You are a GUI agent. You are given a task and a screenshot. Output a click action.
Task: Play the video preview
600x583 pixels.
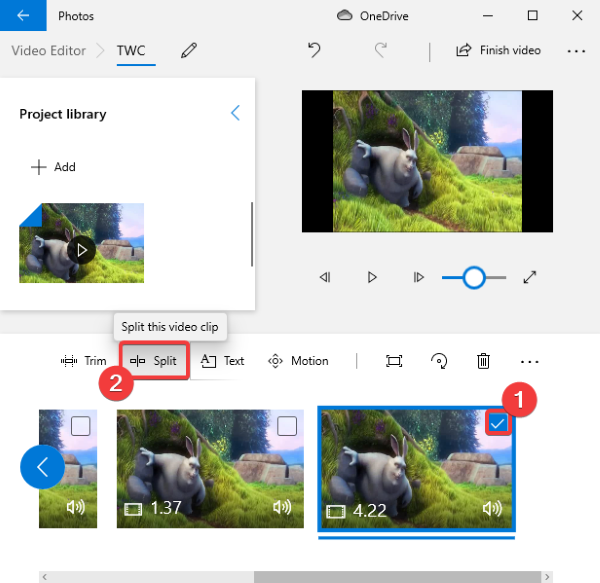(x=372, y=277)
